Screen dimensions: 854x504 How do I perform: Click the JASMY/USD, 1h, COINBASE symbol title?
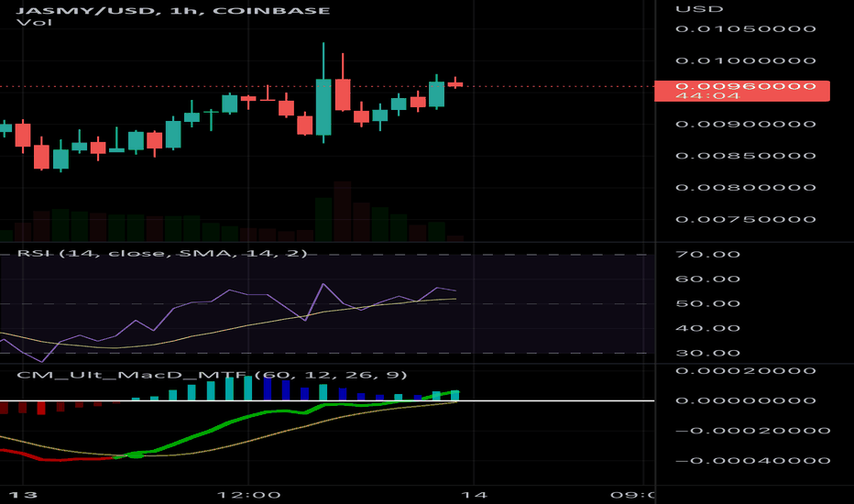[x=173, y=10]
